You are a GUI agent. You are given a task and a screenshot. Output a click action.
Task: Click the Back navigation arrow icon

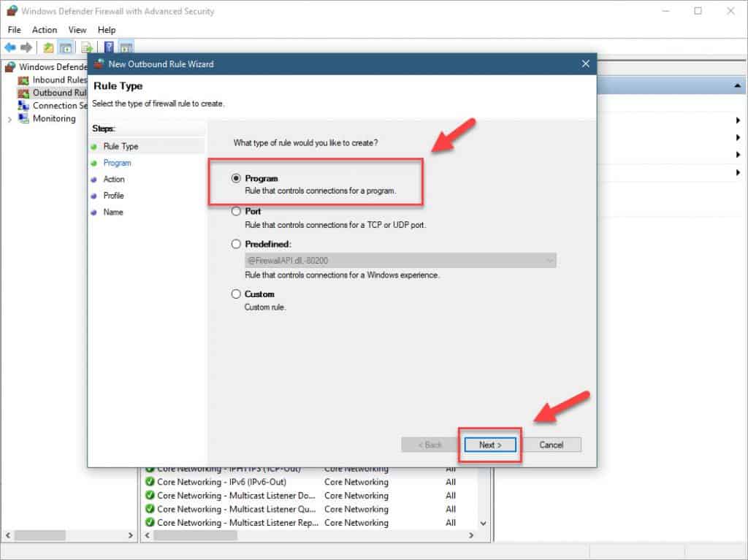[10, 47]
